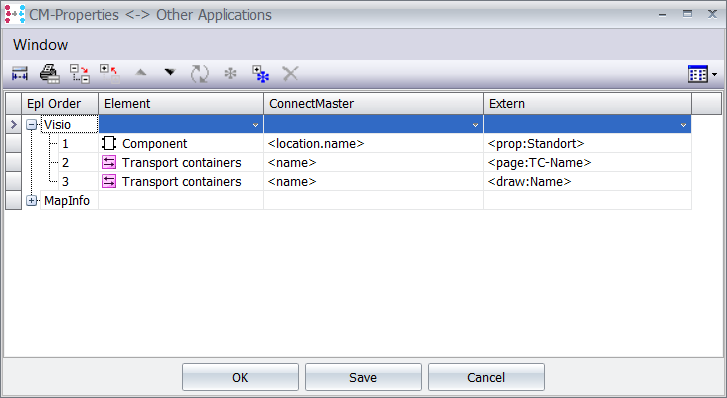Click the expand all tree nodes icon
727x398 pixels.
pos(80,74)
